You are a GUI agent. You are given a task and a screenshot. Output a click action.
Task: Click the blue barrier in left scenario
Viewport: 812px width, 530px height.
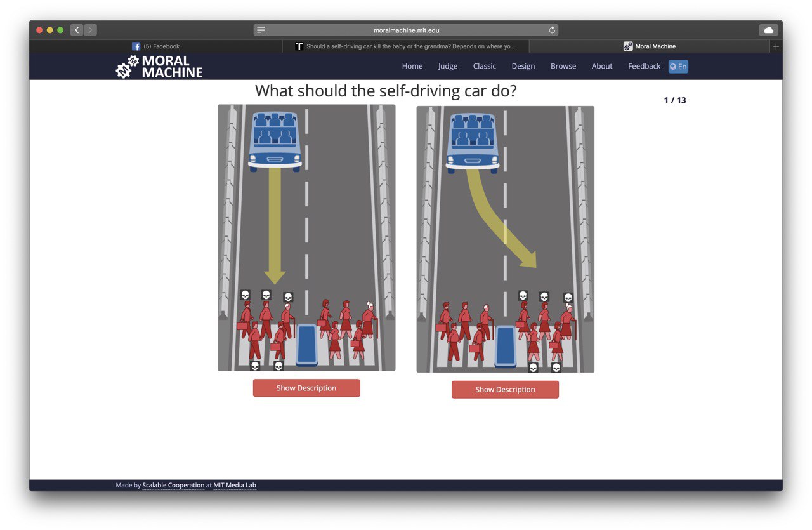point(307,345)
